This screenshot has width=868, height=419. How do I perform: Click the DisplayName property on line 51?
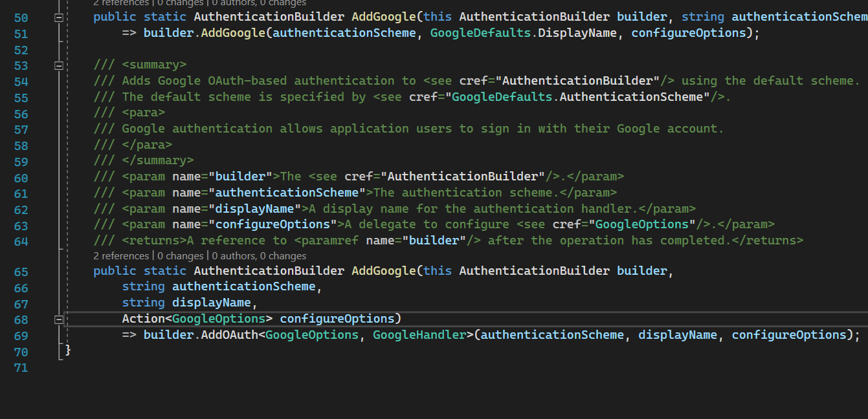tap(577, 33)
